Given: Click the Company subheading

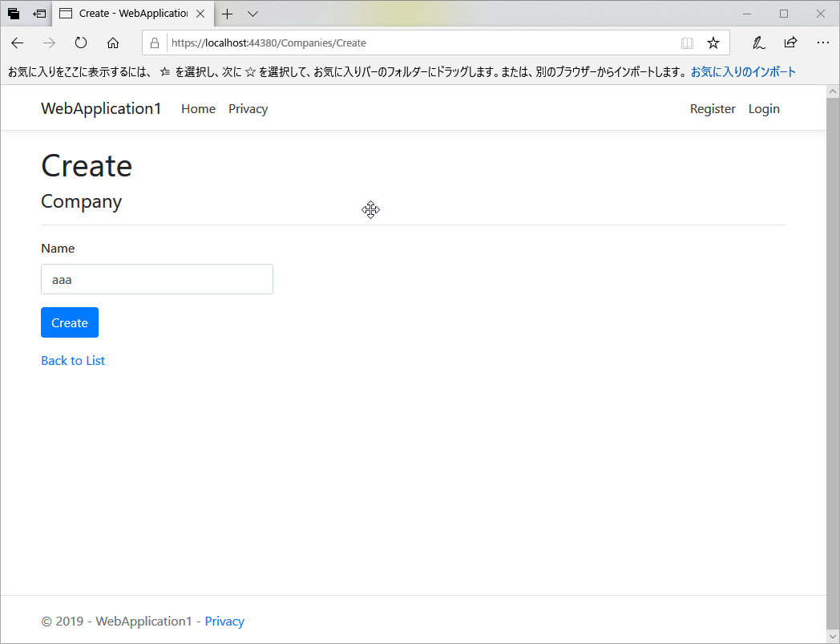Looking at the screenshot, I should (82, 201).
